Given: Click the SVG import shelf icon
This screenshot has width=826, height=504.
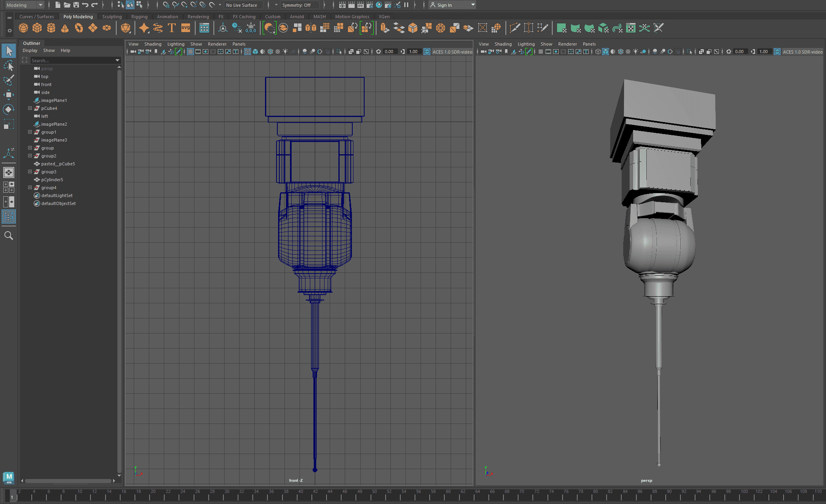Looking at the screenshot, I should tap(186, 28).
